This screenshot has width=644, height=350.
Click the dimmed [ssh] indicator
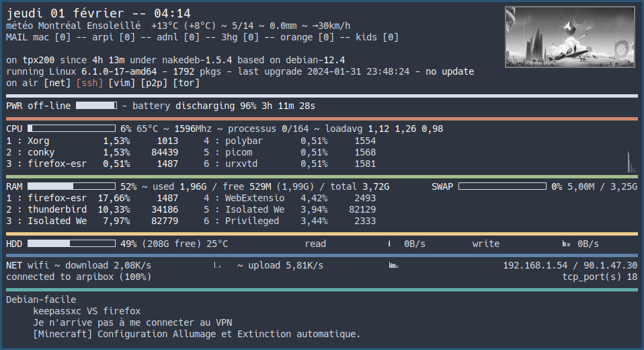tap(89, 83)
